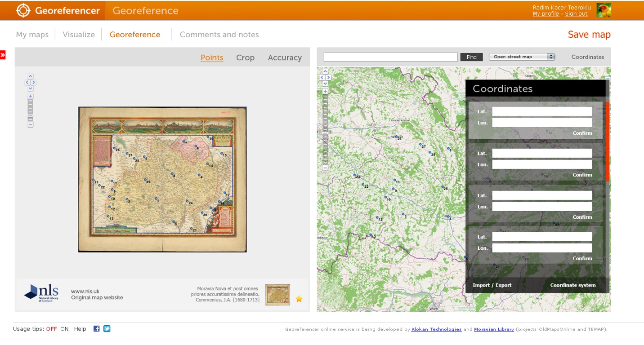Focus the Lon. field in the topmost coordinate block
Image resolution: width=644 pixels, height=345 pixels.
pyautogui.click(x=542, y=123)
